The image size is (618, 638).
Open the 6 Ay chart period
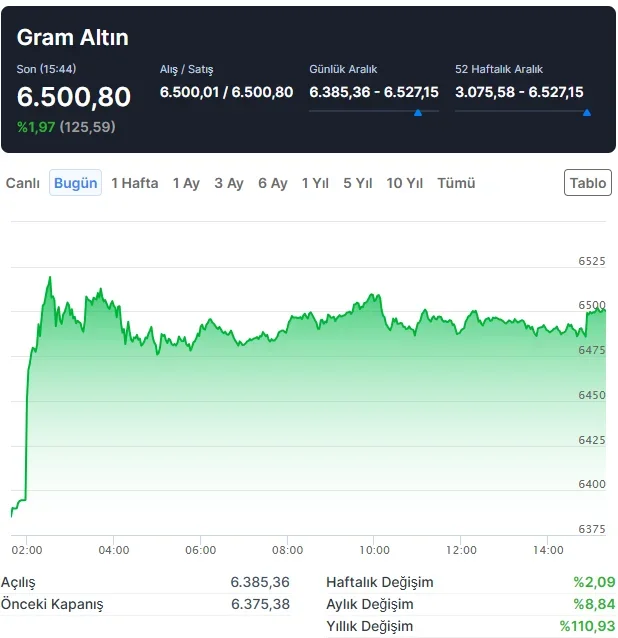coord(273,183)
